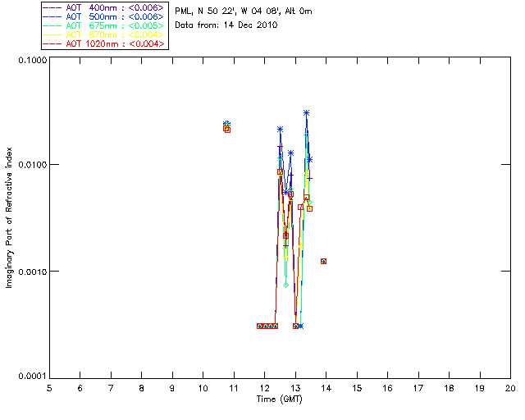This screenshot has height=420, width=525.
Task: Click the x-axis tick label 9
Action: [172, 388]
